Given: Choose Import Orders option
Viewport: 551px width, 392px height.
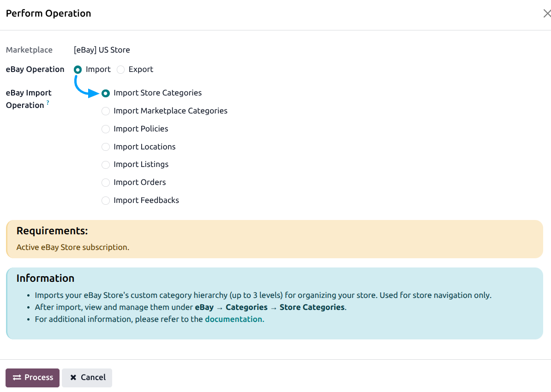Looking at the screenshot, I should (105, 183).
